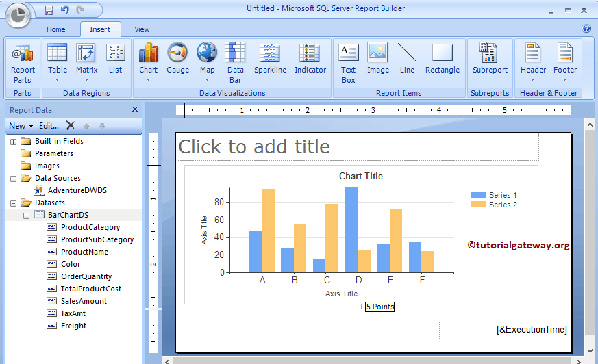Click the Series 1 blue legend swatch
The image size is (598, 364).
(478, 195)
